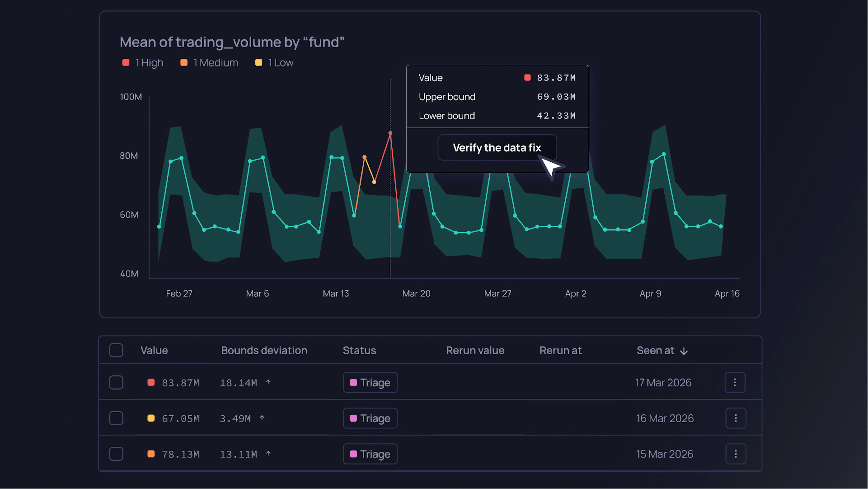868x489 pixels.
Task: Toggle the select-all header checkbox
Action: pos(116,350)
